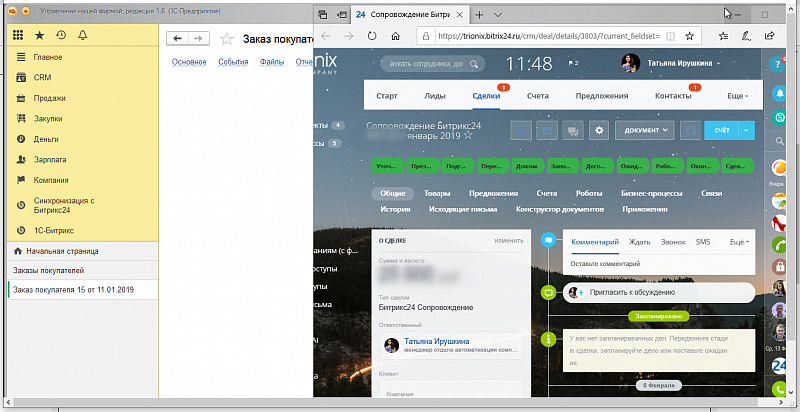
Task: Click СЧЁТ button in deal
Action: tap(721, 131)
